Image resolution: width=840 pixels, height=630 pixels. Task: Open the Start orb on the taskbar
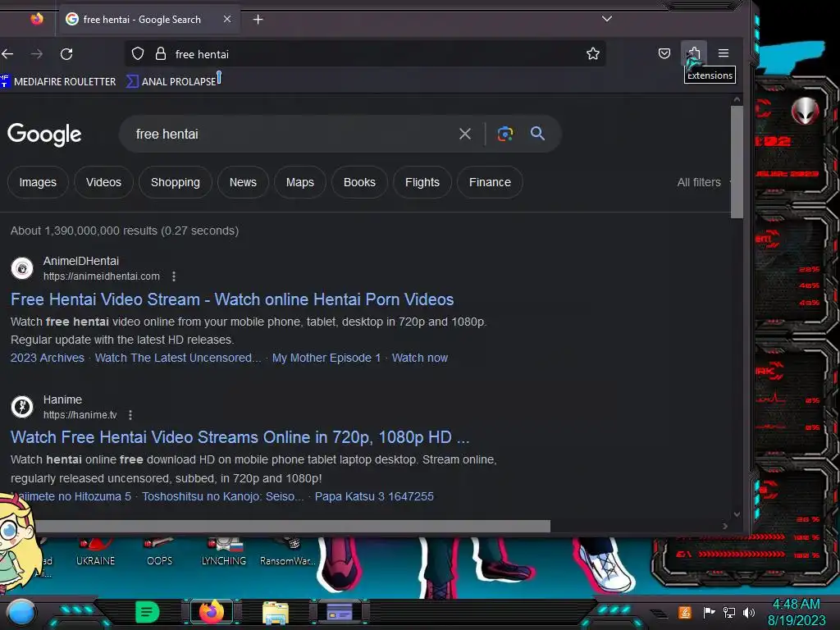[21, 612]
